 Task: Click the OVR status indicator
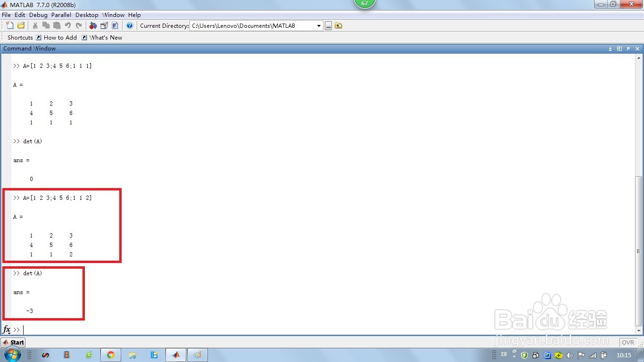coord(628,343)
